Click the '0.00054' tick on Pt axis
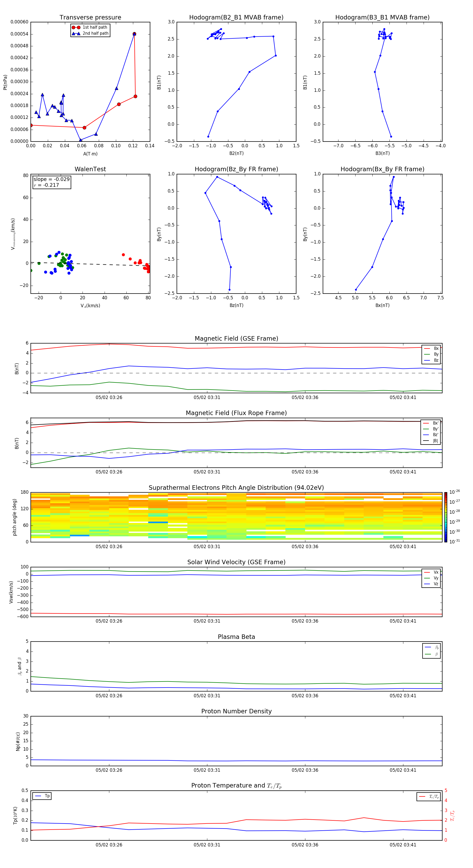The height and width of the screenshot is (868, 473). [19, 34]
